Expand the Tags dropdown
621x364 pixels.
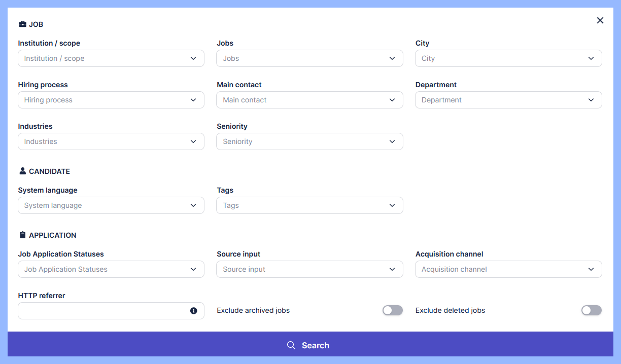[309, 205]
